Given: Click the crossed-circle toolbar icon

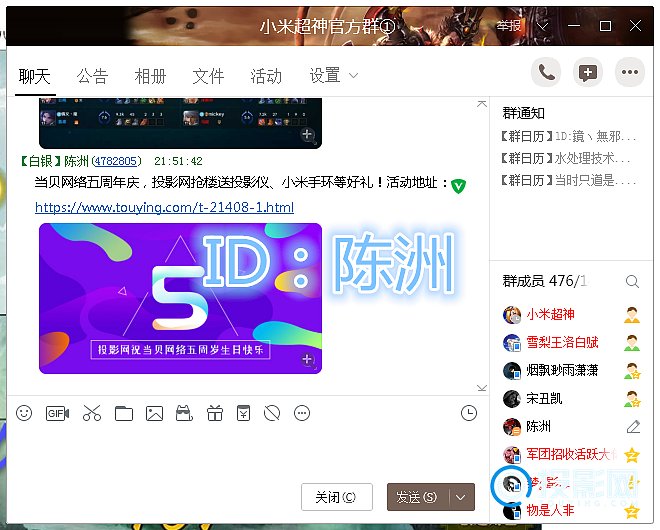Looking at the screenshot, I should tap(272, 413).
